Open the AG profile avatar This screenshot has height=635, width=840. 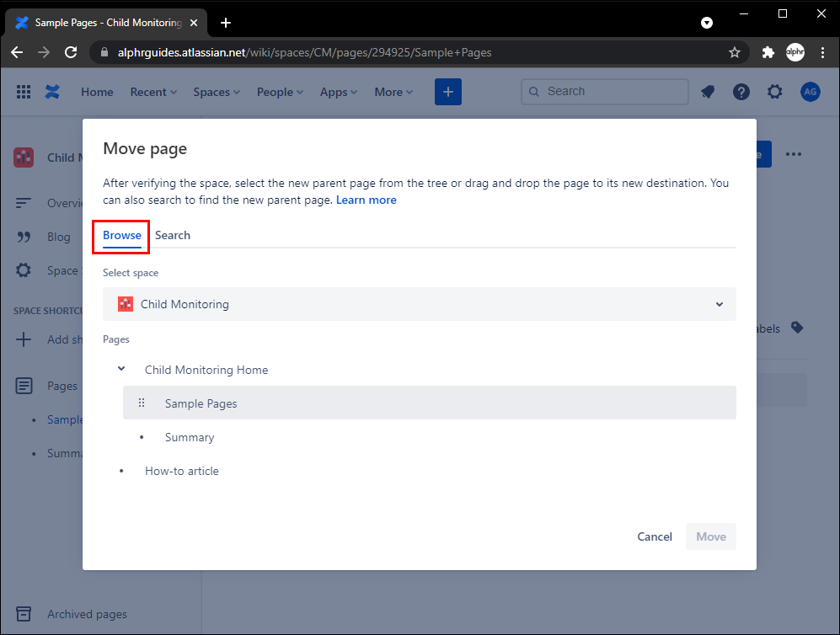[810, 92]
